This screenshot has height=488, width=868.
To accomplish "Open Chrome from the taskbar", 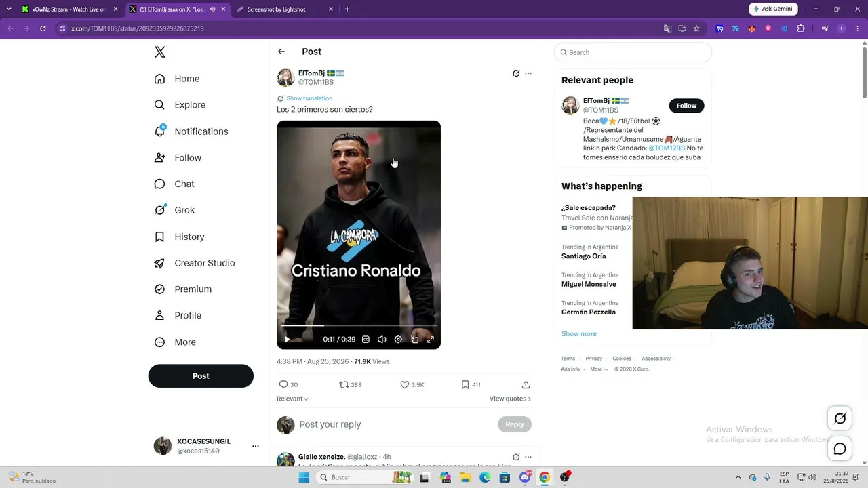I will pyautogui.click(x=544, y=477).
